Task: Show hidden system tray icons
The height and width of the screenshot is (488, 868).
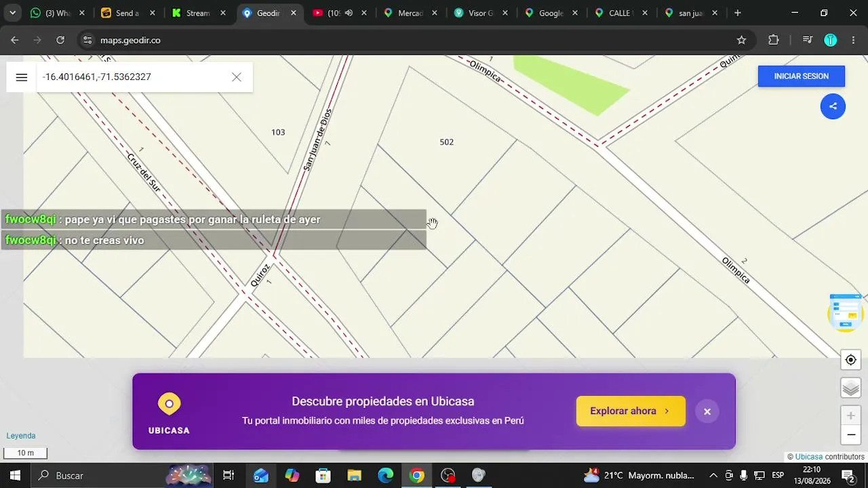Action: click(713, 475)
